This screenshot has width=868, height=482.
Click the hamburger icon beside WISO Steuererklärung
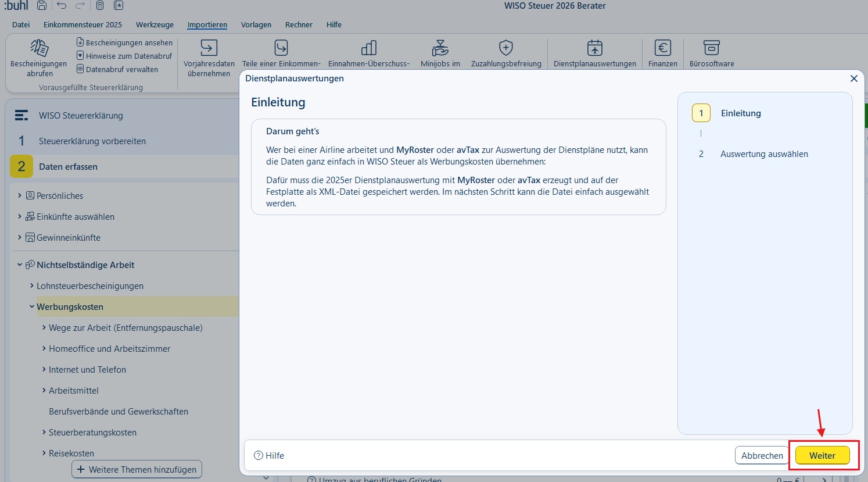[21, 115]
